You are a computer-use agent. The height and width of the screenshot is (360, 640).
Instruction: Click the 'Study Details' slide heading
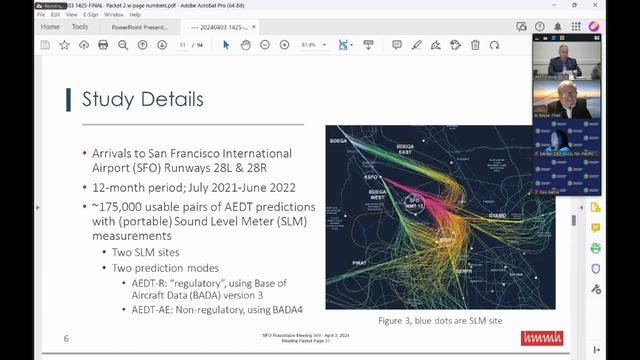coord(143,99)
